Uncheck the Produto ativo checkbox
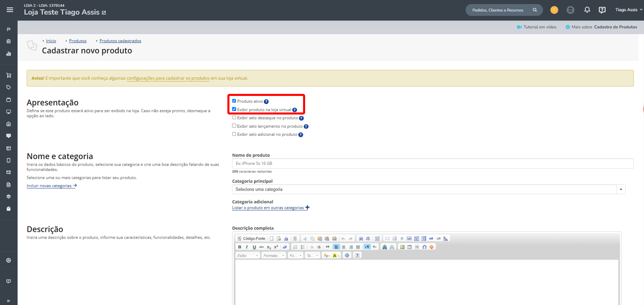The image size is (644, 305). click(x=234, y=101)
